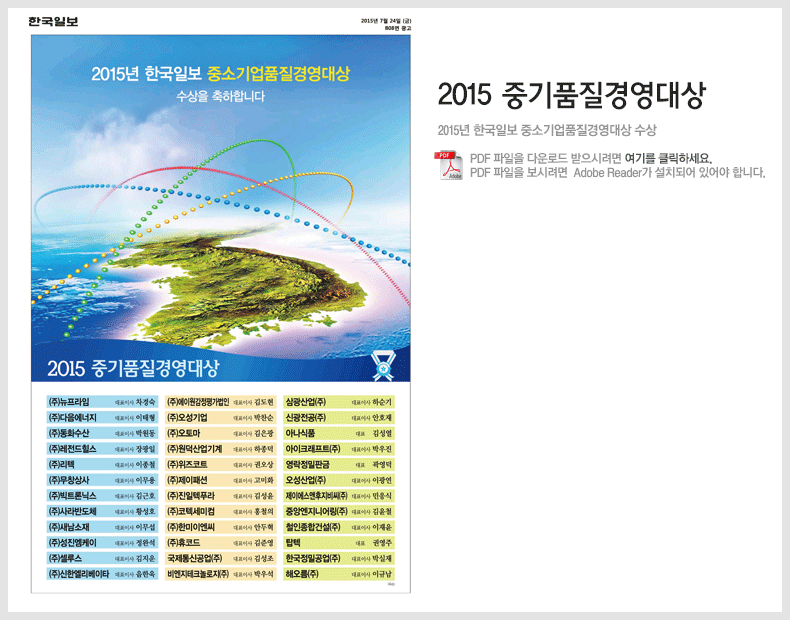The image size is (790, 620).
Task: Select the '(주)빅트론닉스' company row
Action: [x=102, y=496]
